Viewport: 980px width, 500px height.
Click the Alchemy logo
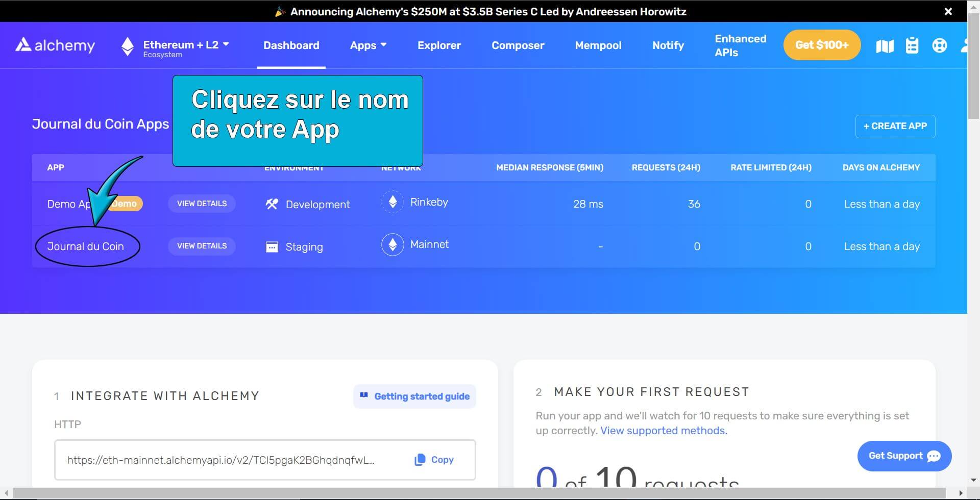click(55, 45)
